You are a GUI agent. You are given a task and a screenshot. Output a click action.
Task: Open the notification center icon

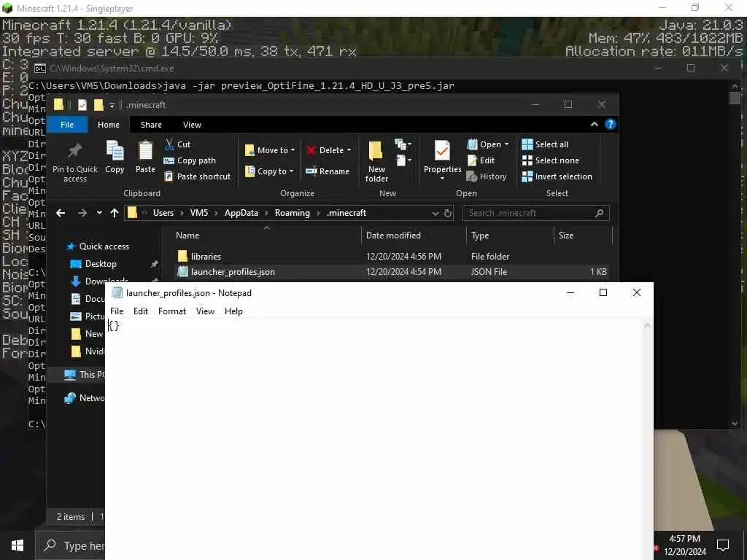coord(723,545)
